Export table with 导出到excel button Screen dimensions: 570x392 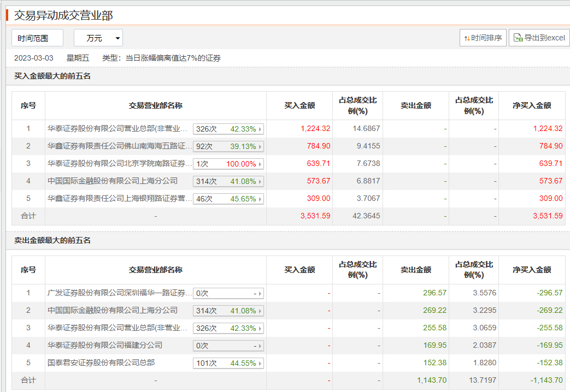539,38
